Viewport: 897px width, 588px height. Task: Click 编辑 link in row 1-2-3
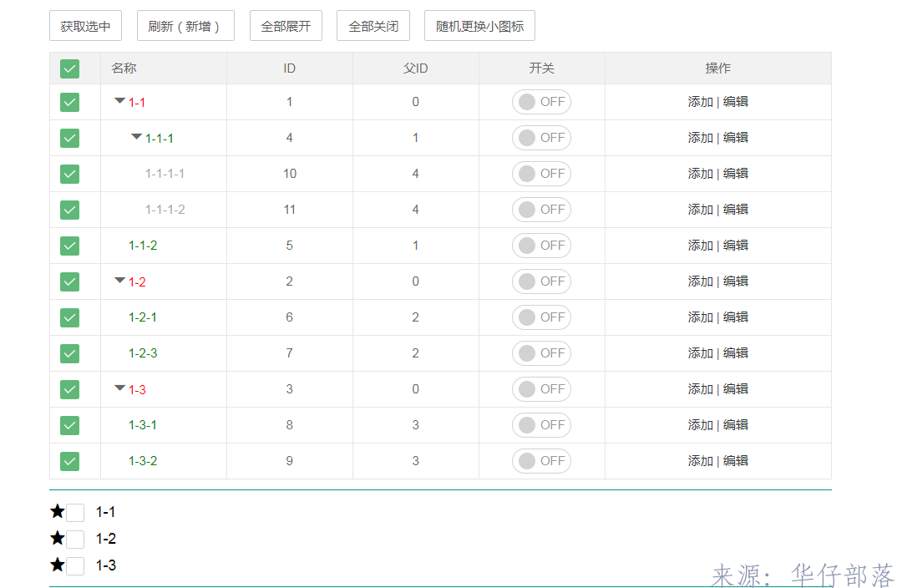point(736,353)
